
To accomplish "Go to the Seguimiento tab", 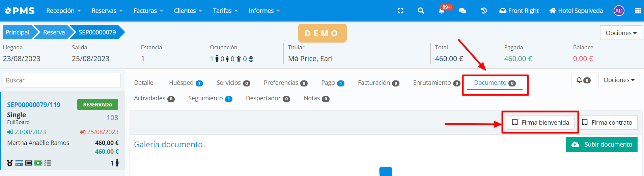I will 210,98.
